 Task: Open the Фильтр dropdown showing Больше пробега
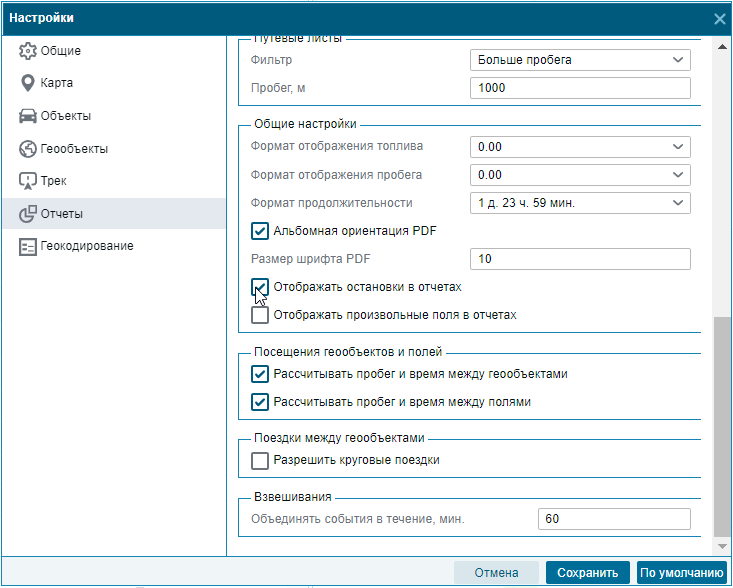coord(580,60)
